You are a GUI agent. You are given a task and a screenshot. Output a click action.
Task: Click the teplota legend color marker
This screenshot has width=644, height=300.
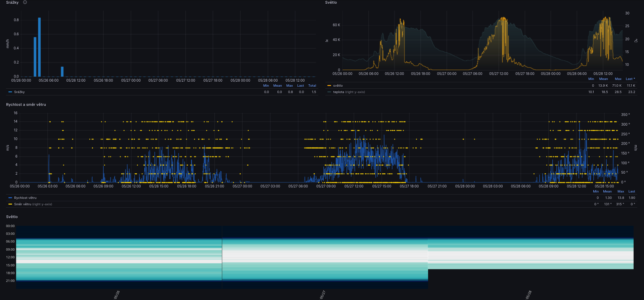tap(329, 92)
